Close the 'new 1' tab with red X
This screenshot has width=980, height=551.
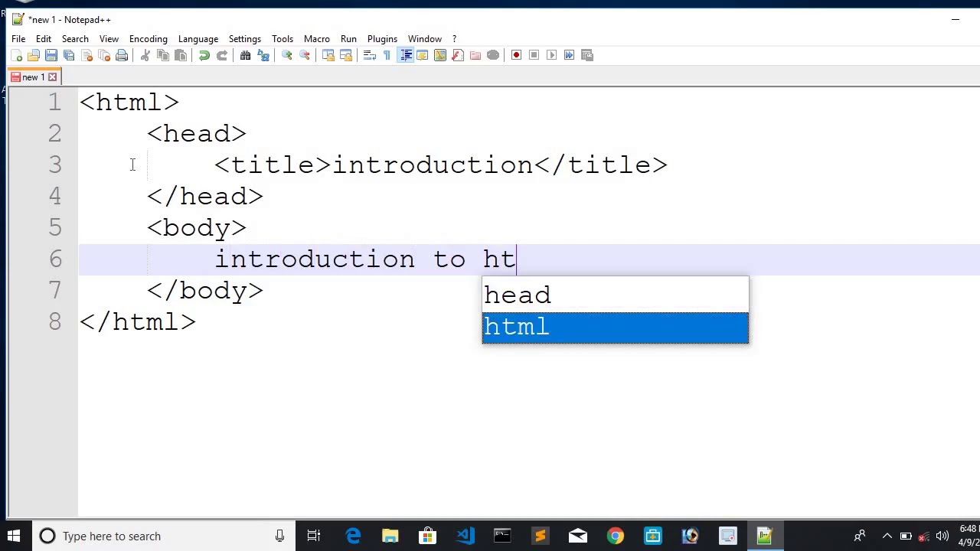tap(52, 77)
